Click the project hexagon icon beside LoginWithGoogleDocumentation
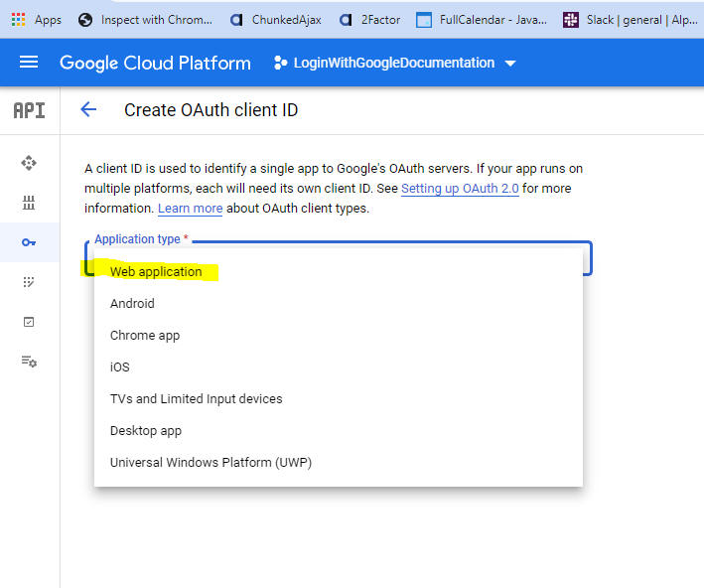 (281, 63)
